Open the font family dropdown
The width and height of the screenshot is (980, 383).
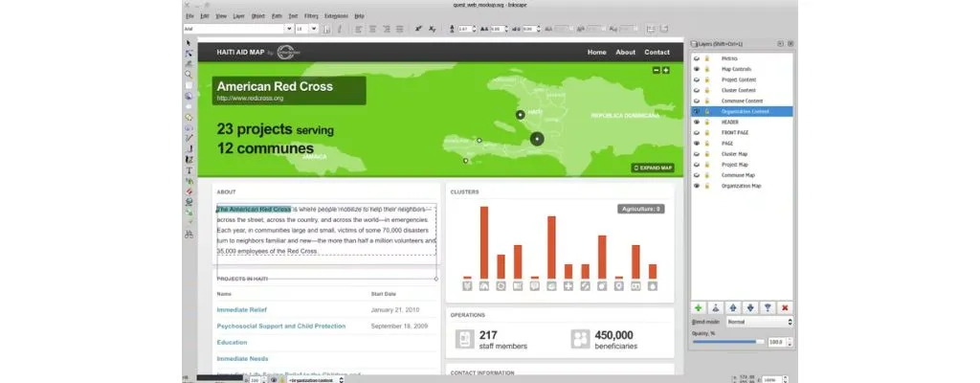[x=289, y=29]
